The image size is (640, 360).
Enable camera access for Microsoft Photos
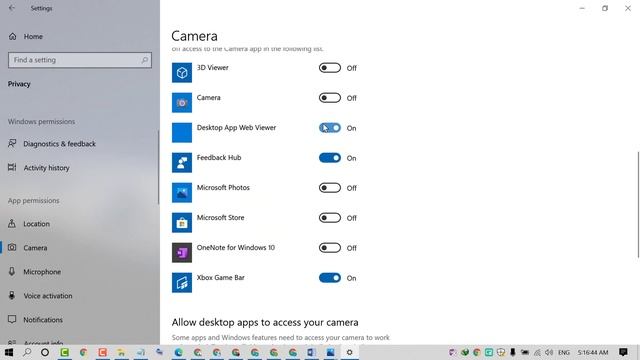pos(330,188)
